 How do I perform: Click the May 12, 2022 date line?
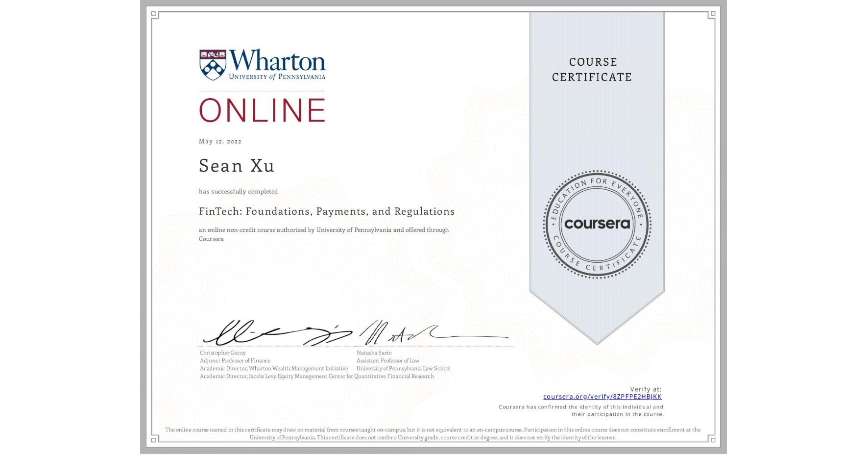tap(219, 141)
